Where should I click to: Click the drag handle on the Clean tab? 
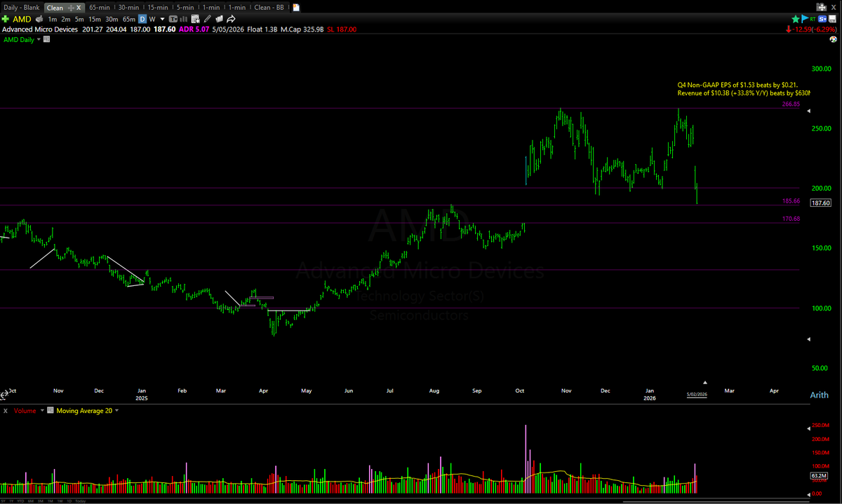[x=70, y=8]
